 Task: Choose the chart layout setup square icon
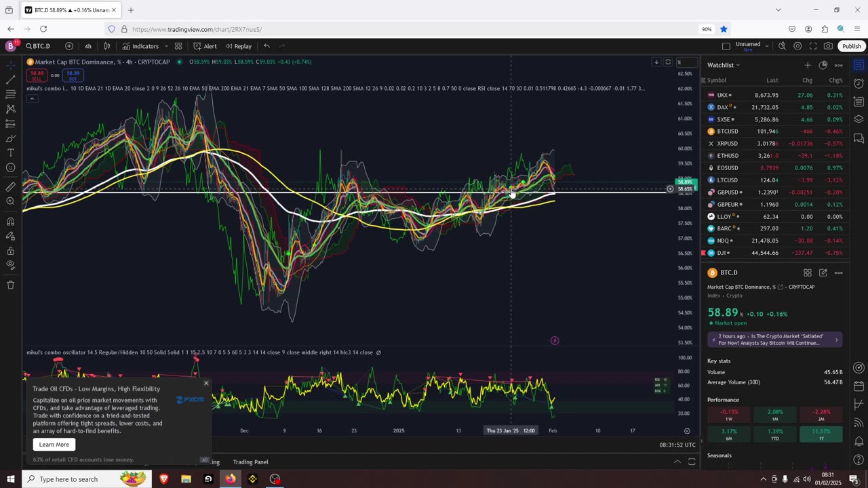(x=726, y=46)
